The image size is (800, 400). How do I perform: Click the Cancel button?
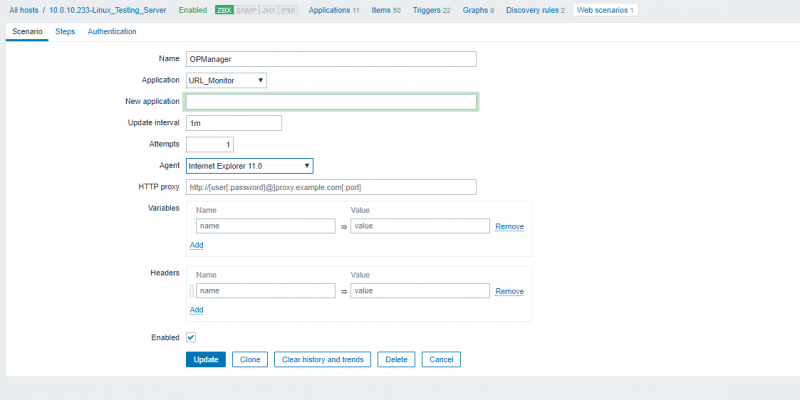tap(441, 359)
